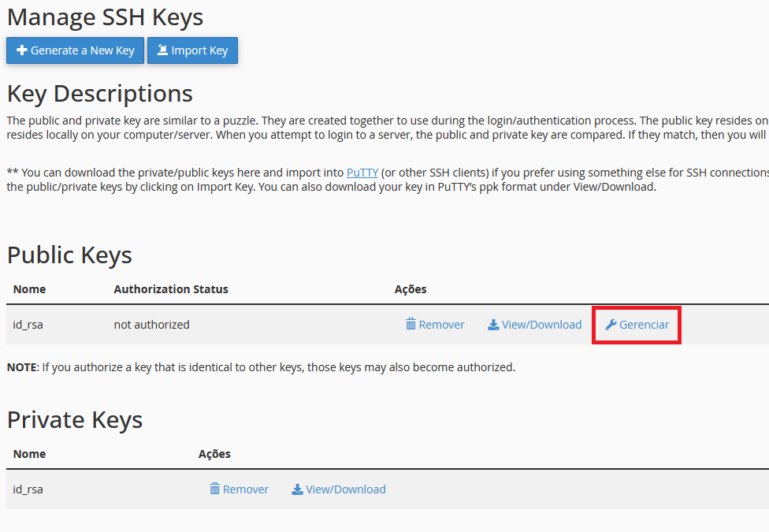This screenshot has width=769, height=532.
Task: Click the trash icon for the private key
Action: click(214, 489)
